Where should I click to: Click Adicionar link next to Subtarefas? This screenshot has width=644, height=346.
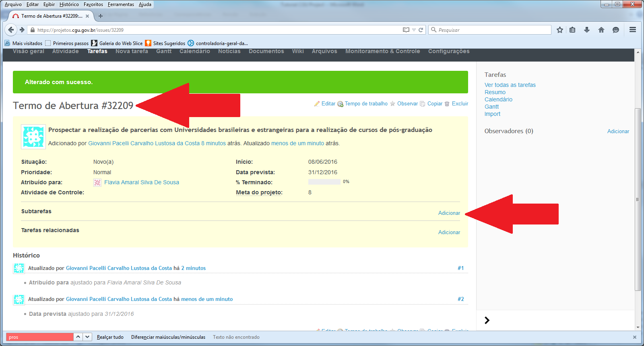(x=449, y=213)
